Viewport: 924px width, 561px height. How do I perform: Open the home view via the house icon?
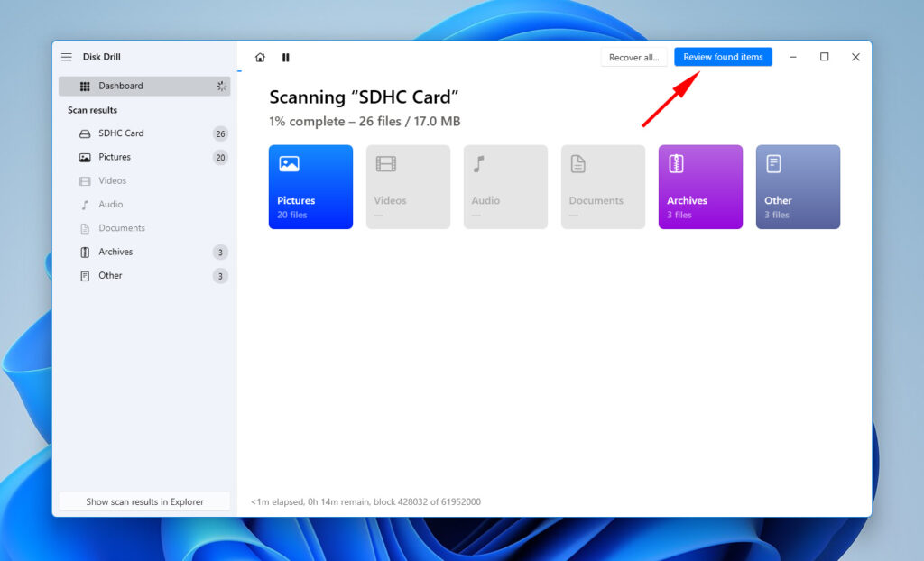(x=260, y=57)
